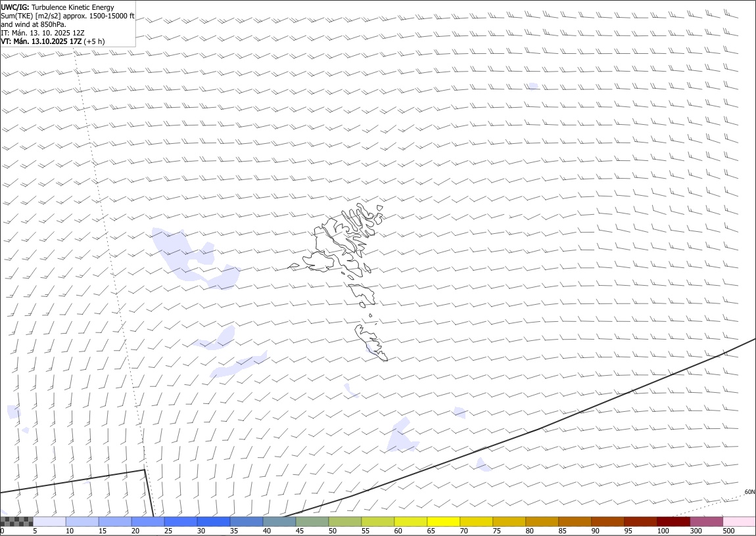The width and height of the screenshot is (756, 536).
Task: Click the '65' legend scale label
Action: click(431, 531)
